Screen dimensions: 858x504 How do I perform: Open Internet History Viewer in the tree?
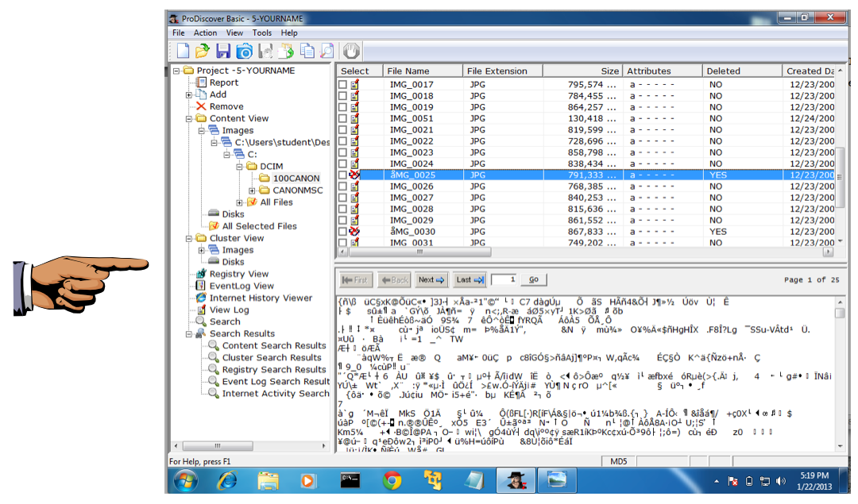[x=261, y=298]
